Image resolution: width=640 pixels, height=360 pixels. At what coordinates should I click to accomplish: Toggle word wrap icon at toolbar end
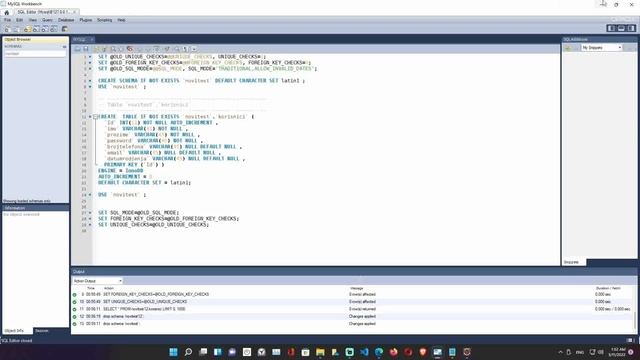click(194, 49)
